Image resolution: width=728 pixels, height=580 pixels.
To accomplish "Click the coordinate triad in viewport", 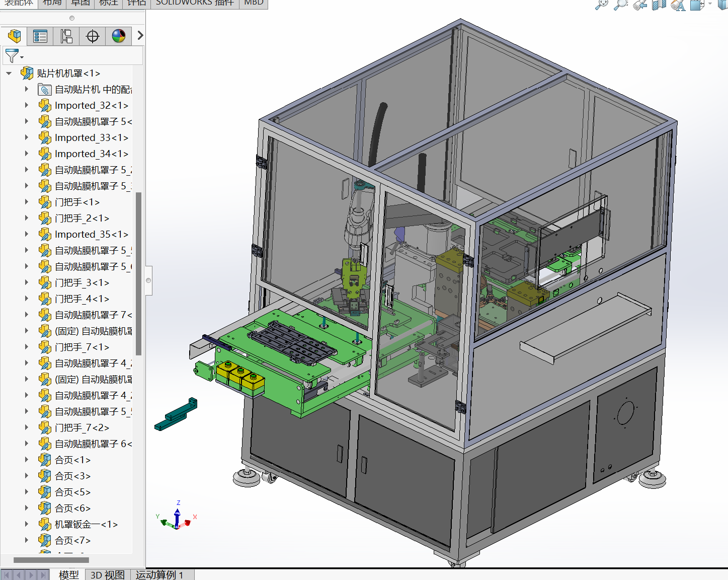I will (x=177, y=516).
